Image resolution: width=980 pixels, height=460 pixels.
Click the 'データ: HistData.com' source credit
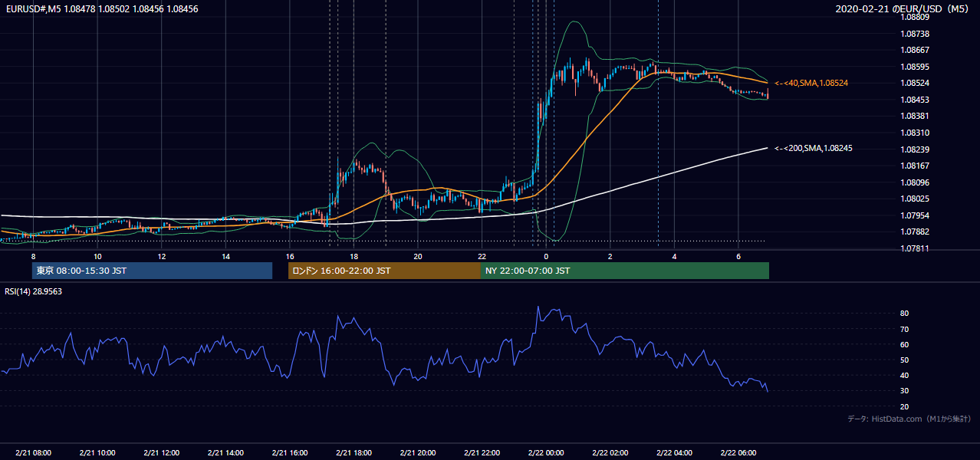pos(909,419)
